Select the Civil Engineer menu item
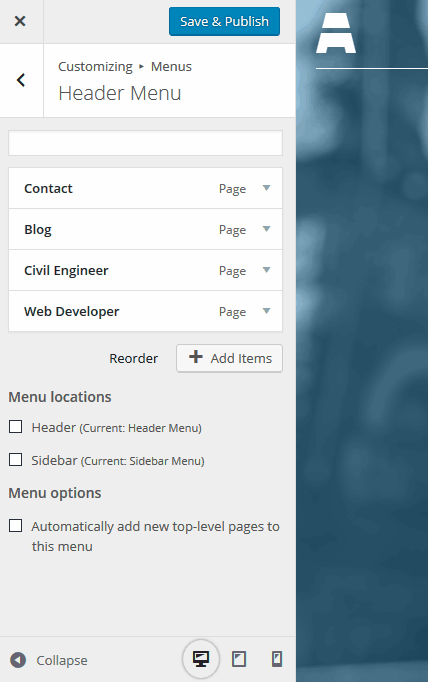 [x=145, y=270]
